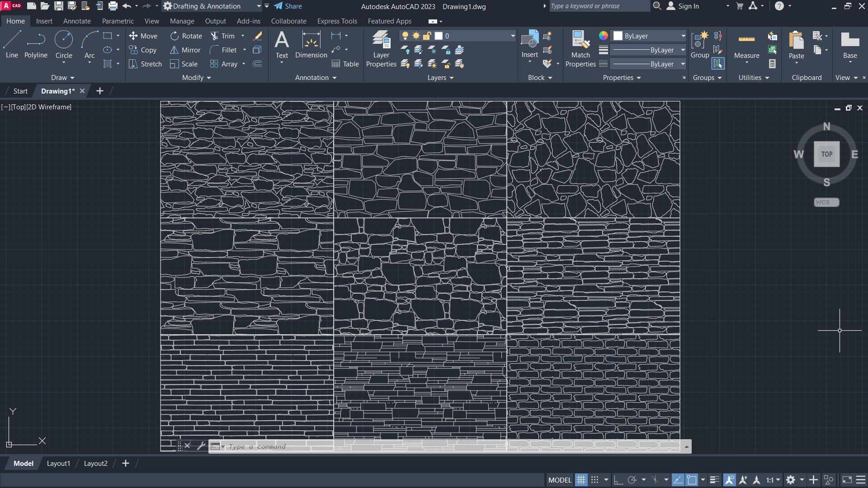
Task: Enable the Parametric tab
Action: coord(117,21)
